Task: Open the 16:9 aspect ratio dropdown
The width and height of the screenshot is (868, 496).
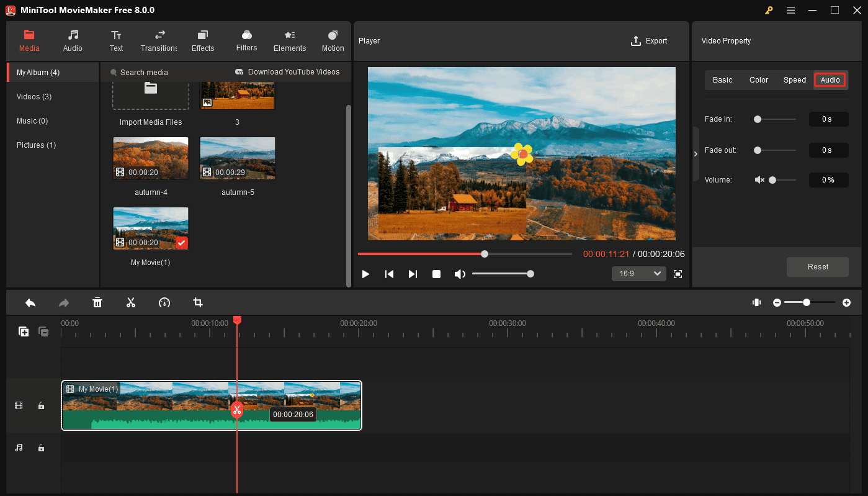Action: pyautogui.click(x=638, y=274)
